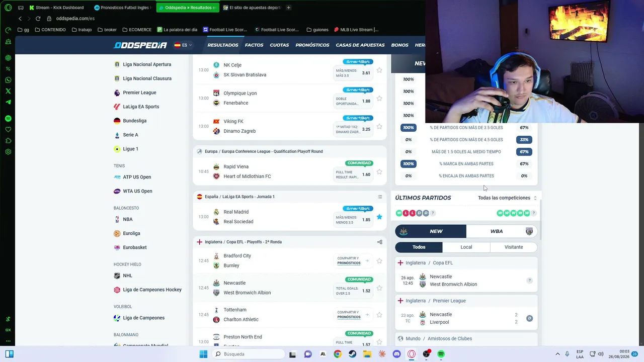Favorite the Newcastle vs West Bromwich Albion match

click(379, 288)
